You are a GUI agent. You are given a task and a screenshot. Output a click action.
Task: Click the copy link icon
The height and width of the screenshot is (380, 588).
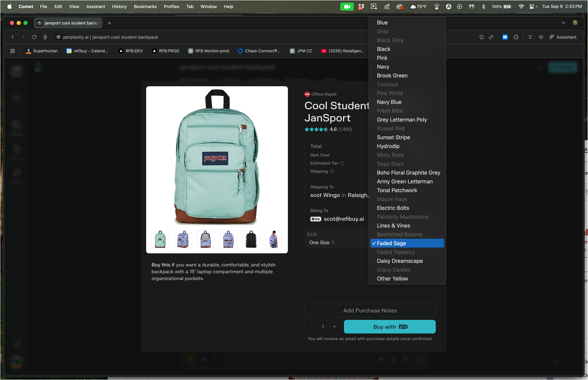491,37
